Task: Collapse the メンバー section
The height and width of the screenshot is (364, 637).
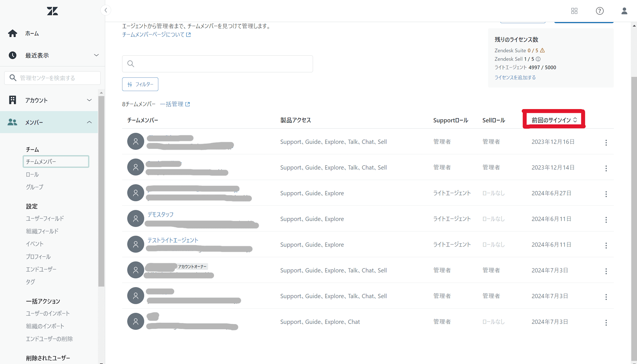Action: (89, 122)
